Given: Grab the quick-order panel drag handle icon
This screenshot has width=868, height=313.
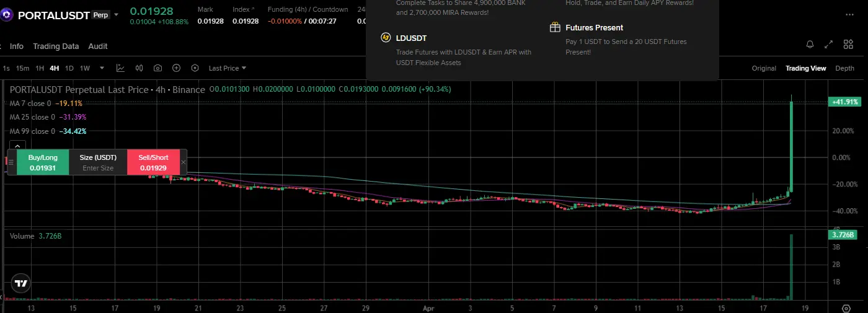Looking at the screenshot, I should pos(11,162).
